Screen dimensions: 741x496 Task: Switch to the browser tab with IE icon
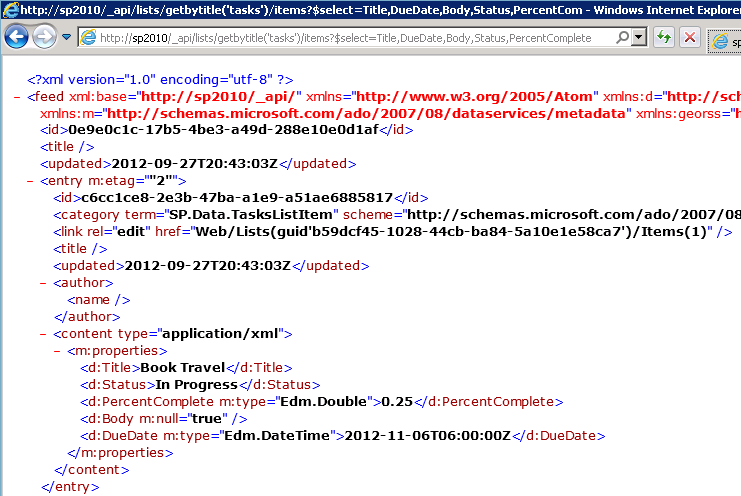pyautogui.click(x=724, y=41)
